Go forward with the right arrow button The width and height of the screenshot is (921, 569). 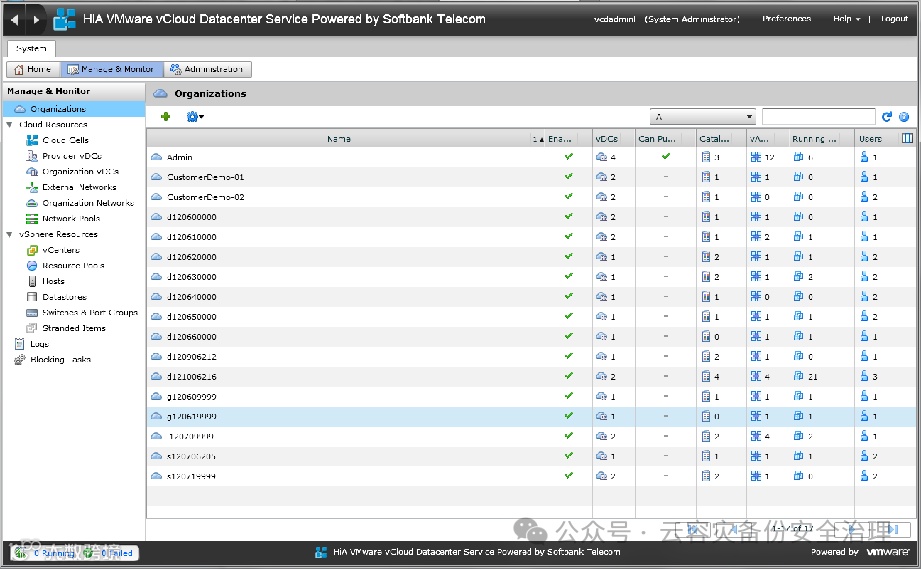(x=36, y=19)
